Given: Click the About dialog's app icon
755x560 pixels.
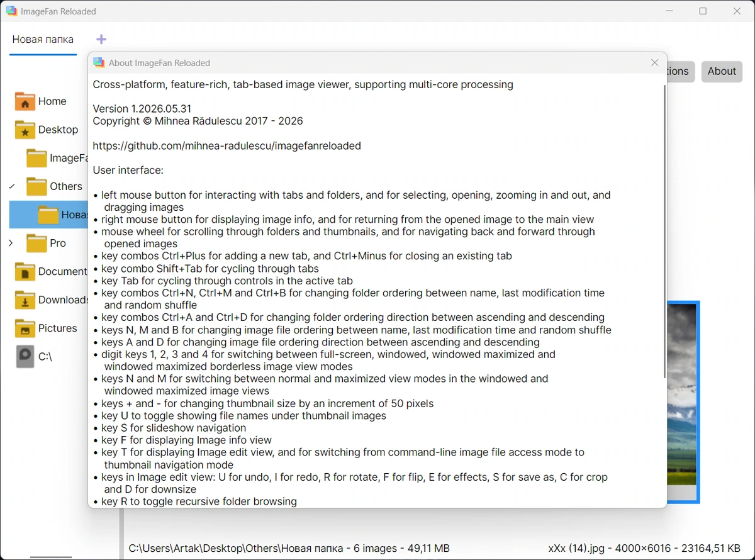Looking at the screenshot, I should [x=99, y=62].
